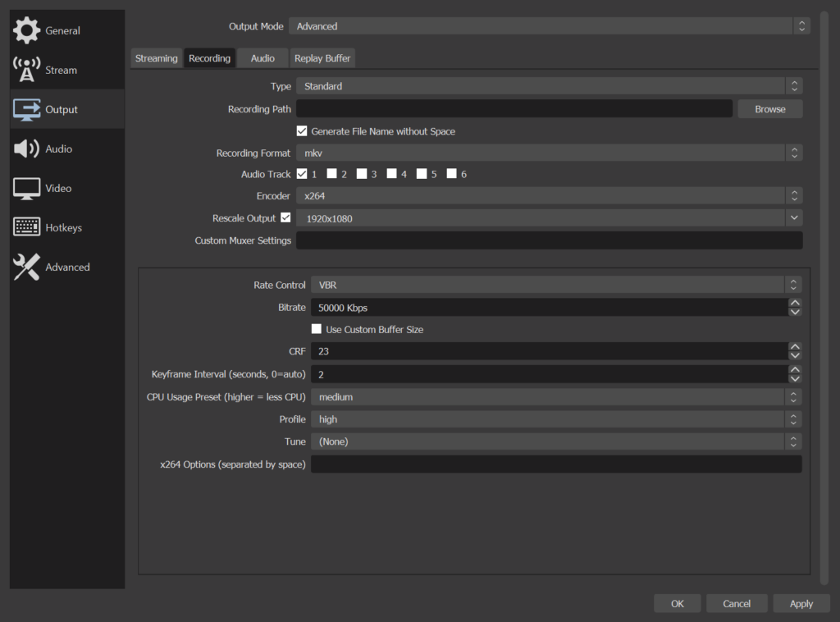Open the Rescale Output resolution dropdown arrow
Screen dimensions: 840x622
click(792, 217)
